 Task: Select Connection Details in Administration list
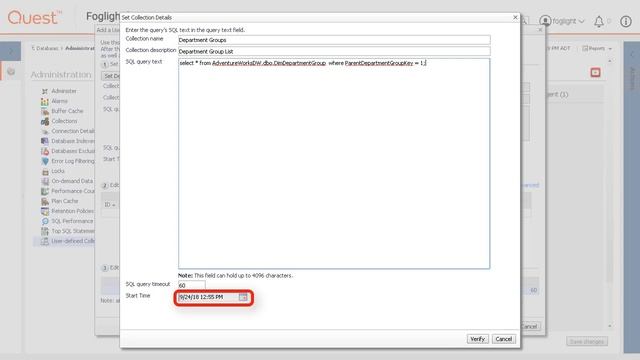(x=73, y=131)
